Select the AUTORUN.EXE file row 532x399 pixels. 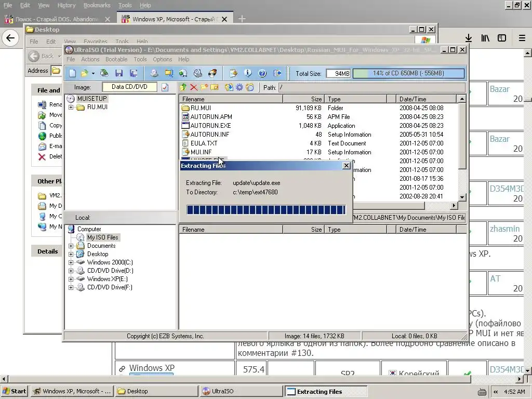318,126
